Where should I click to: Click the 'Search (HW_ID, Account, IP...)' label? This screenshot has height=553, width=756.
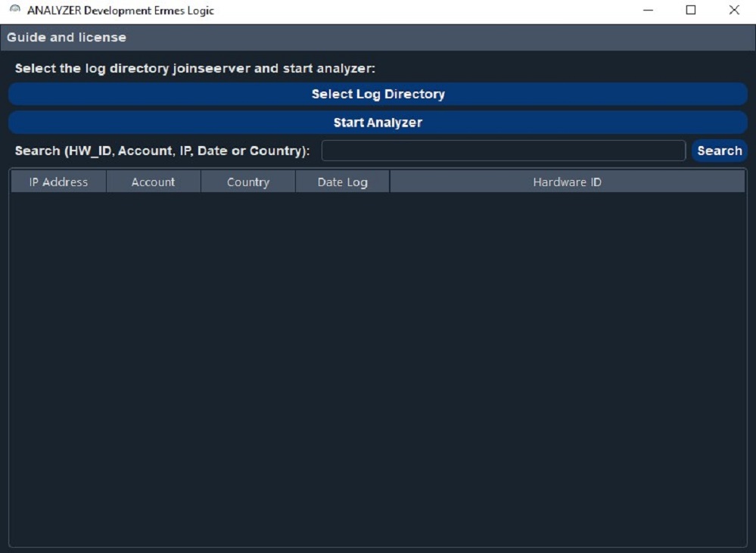coord(162,151)
